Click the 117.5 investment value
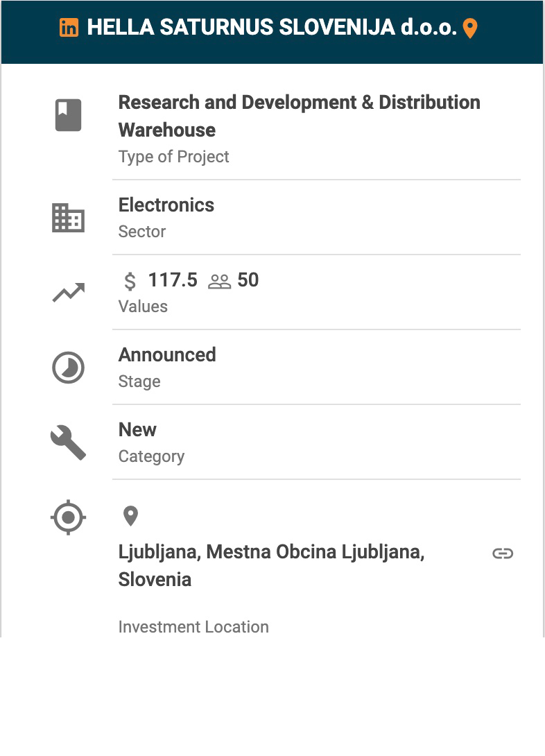This screenshot has height=756, width=545. tap(173, 280)
